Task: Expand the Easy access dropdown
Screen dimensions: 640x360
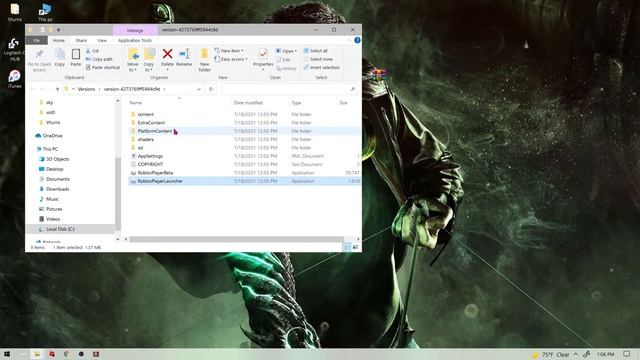Action: tap(231, 59)
